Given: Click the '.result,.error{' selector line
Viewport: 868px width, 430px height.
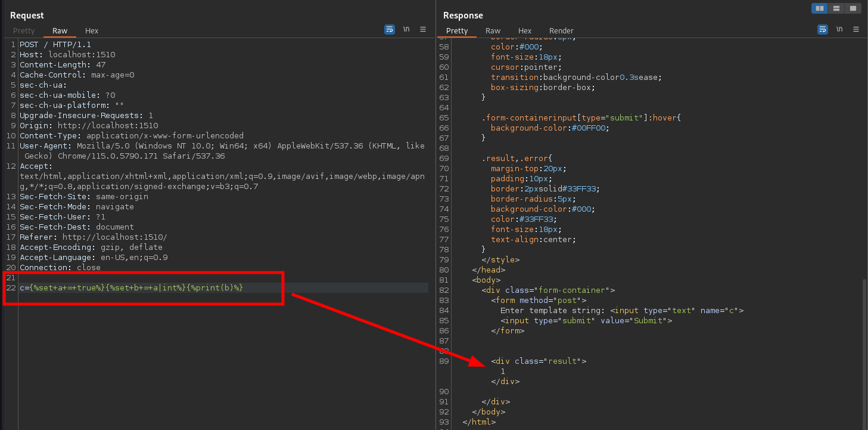Looking at the screenshot, I should click(517, 158).
